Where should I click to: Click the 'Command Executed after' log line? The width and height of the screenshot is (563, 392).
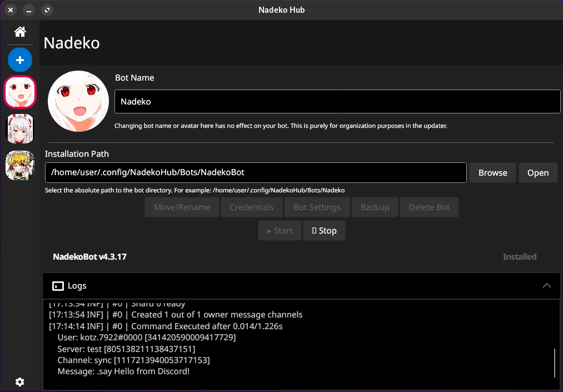[166, 326]
